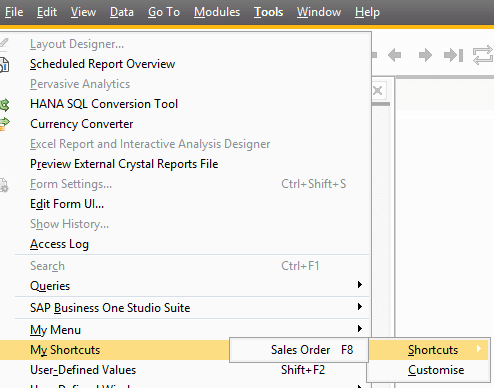This screenshot has height=388, width=494.
Task: Click the Scheduled Report Overview icon
Action: click(4, 64)
